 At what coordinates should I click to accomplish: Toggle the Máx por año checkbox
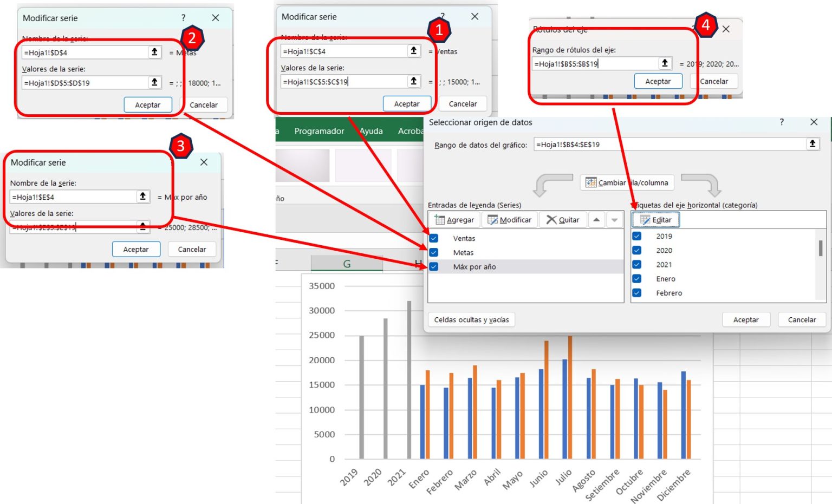[x=434, y=266]
